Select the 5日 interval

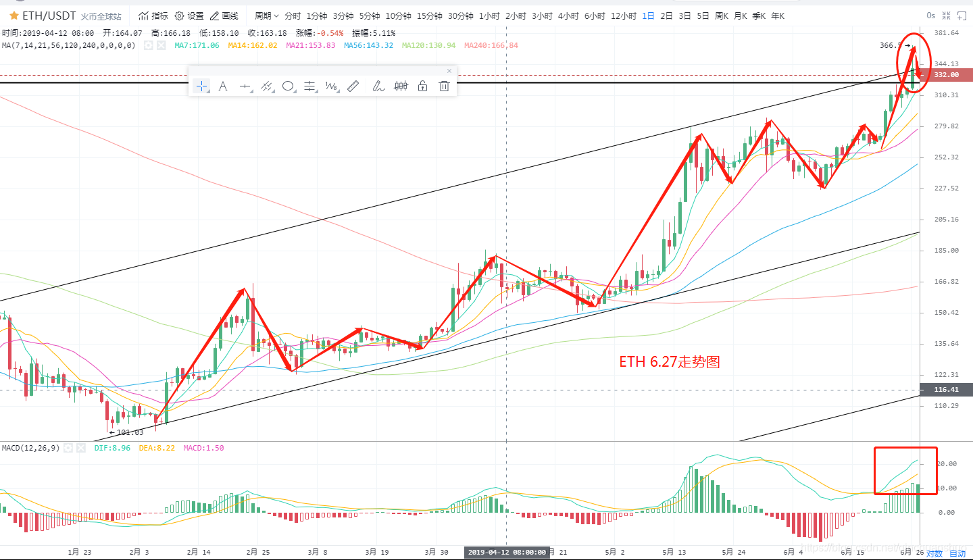[703, 16]
